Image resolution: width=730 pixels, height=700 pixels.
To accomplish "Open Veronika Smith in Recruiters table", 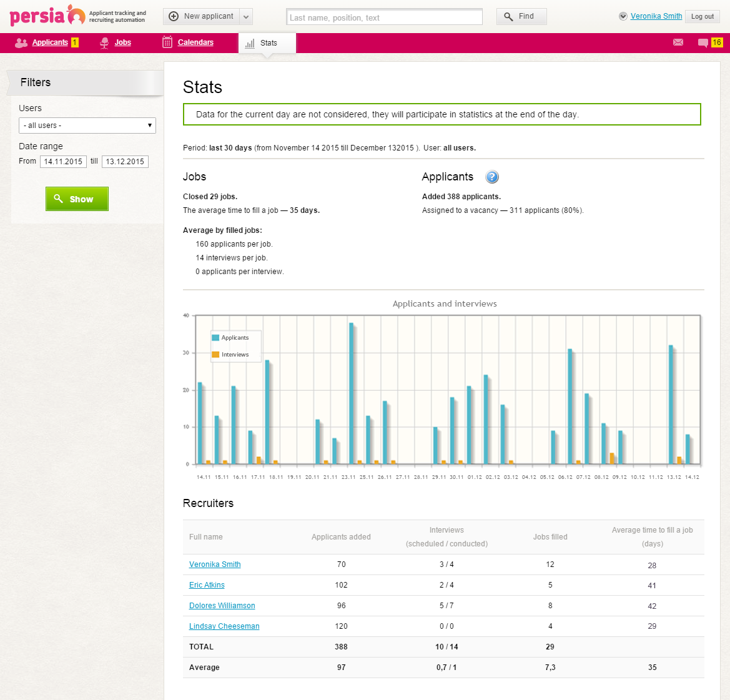I will click(215, 564).
